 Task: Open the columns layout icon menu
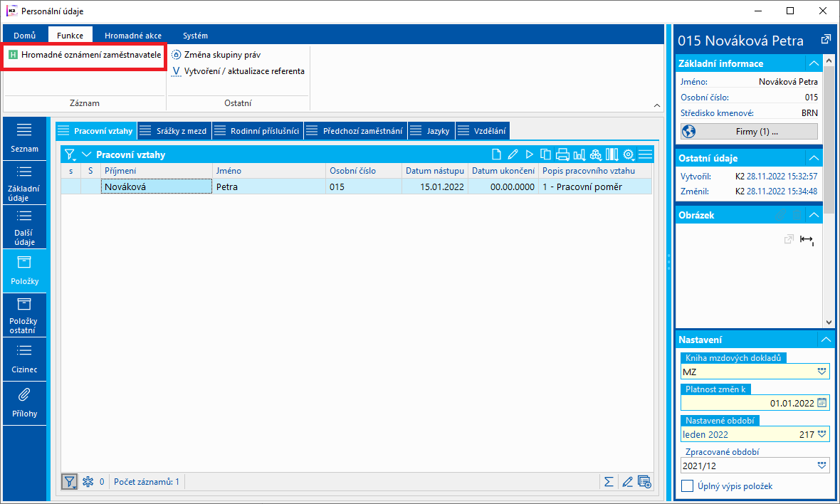611,154
